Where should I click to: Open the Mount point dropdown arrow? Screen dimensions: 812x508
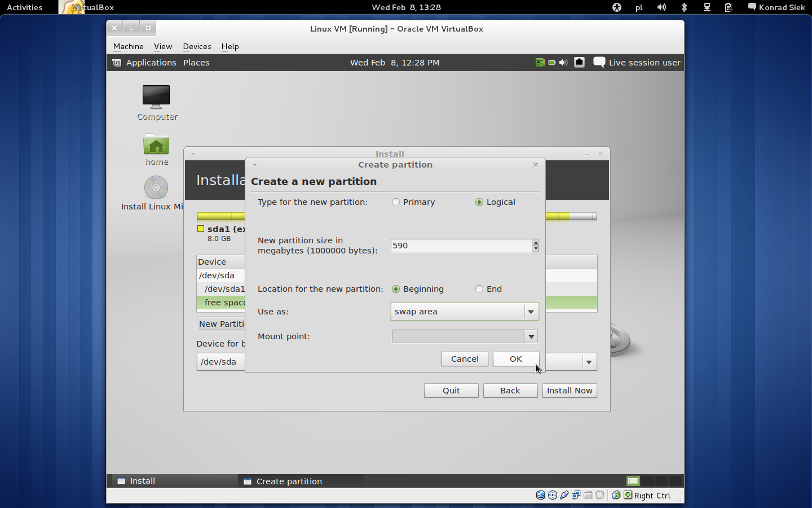coord(531,336)
